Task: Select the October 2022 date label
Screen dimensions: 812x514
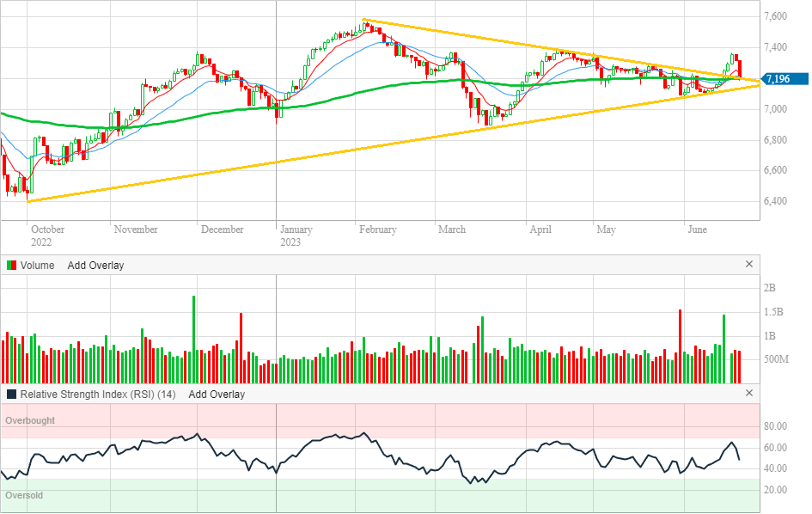Action: (47, 236)
